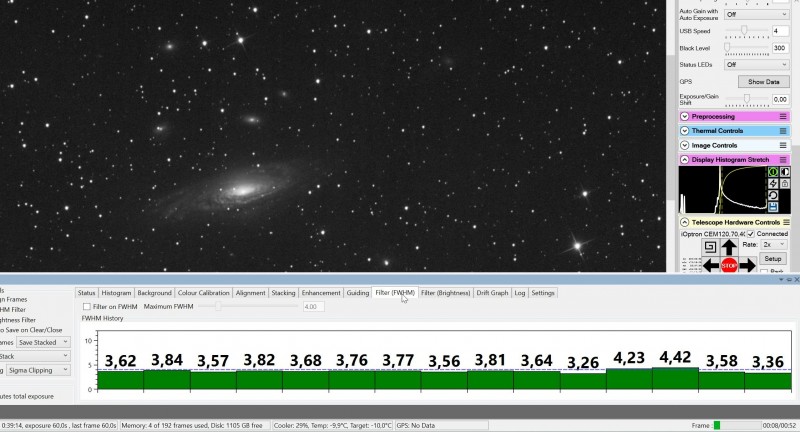Click the Exposure/Gain Shift slider
800x432 pixels.
tap(747, 99)
